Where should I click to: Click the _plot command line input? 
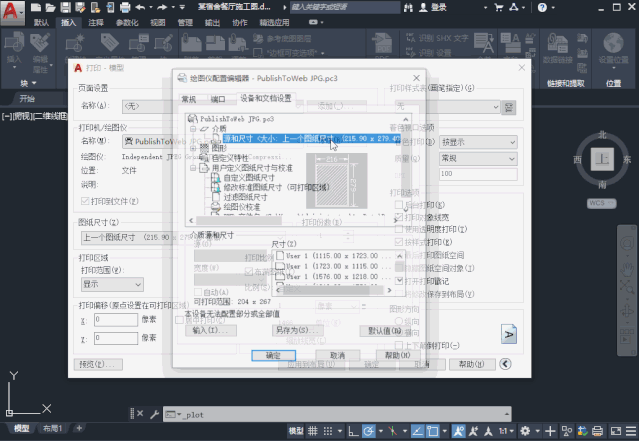[x=337, y=414]
